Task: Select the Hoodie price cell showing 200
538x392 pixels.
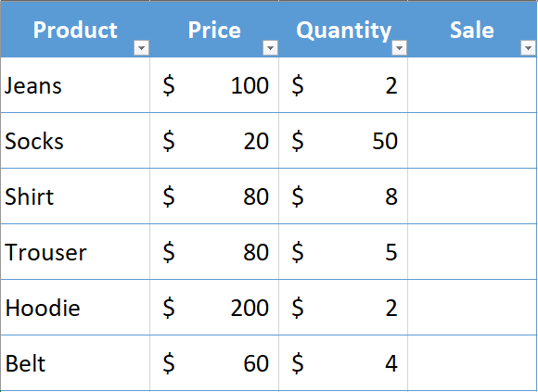Action: [214, 308]
